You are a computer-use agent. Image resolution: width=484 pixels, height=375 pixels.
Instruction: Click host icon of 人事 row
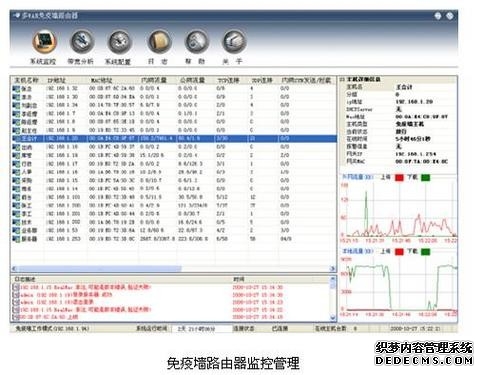click(x=16, y=172)
